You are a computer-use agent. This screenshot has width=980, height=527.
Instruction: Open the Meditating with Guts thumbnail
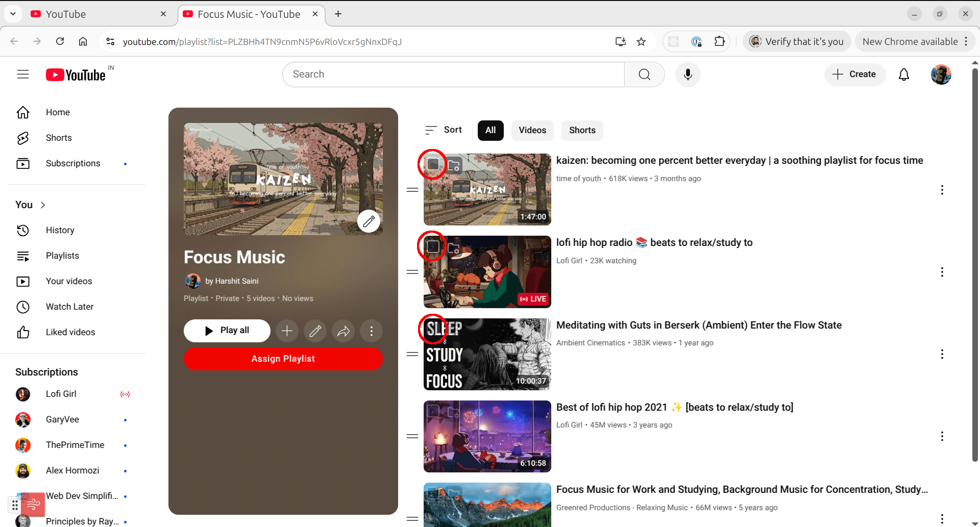tap(487, 354)
